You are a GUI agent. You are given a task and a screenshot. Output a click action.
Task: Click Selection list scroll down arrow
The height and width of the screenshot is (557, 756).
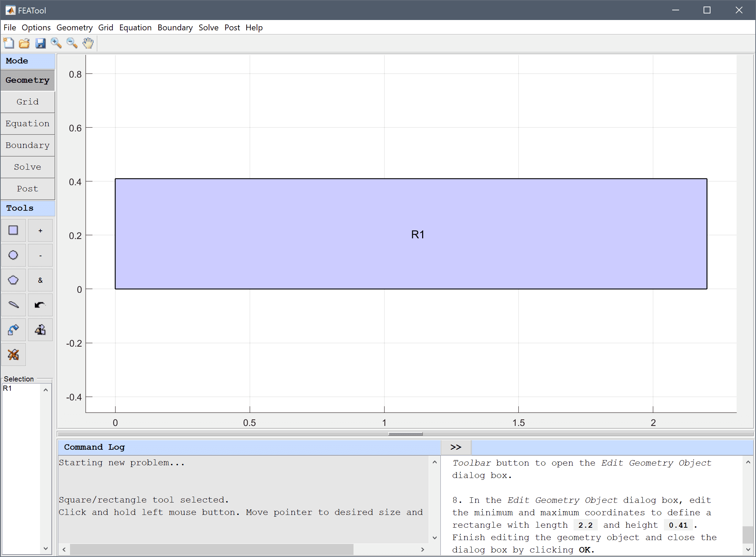click(46, 548)
